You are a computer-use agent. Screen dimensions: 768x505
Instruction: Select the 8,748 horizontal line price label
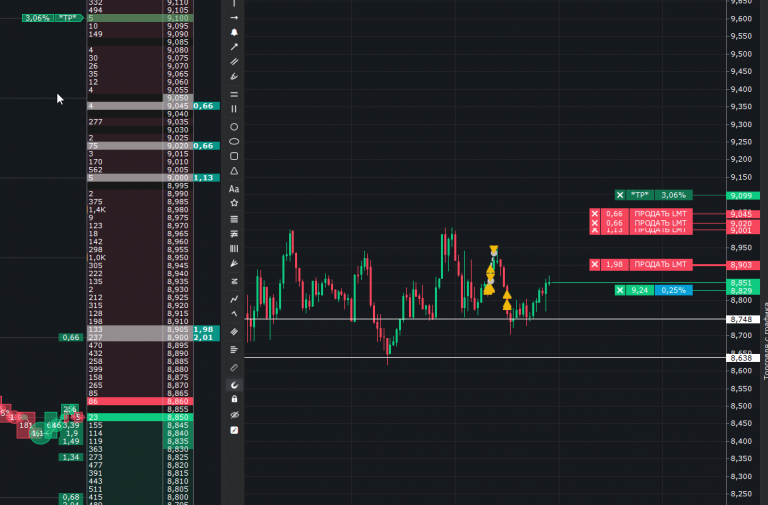(x=742, y=319)
